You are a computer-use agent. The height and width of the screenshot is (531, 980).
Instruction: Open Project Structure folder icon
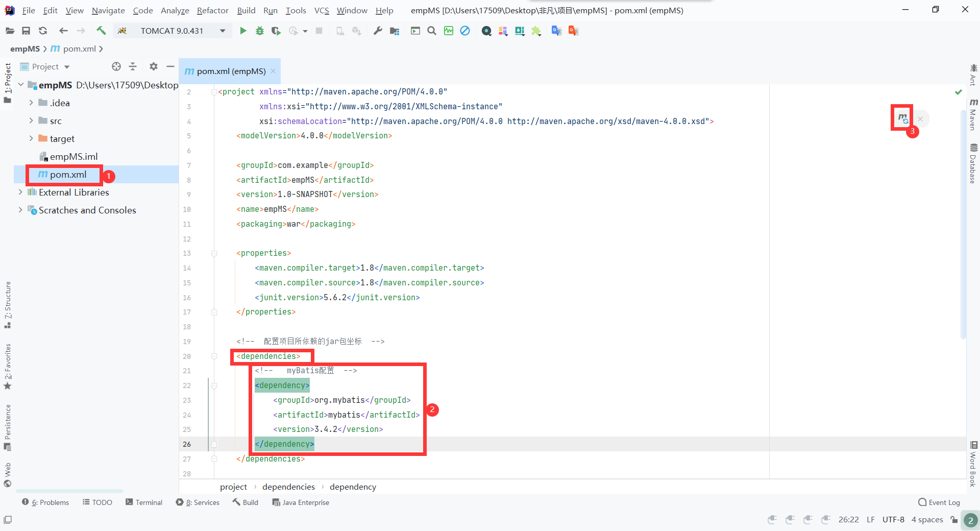click(x=395, y=31)
